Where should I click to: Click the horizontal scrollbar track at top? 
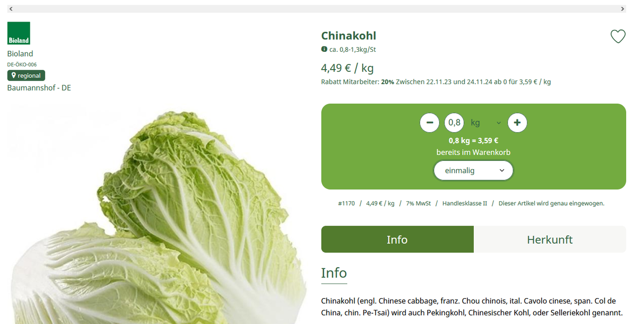(x=317, y=9)
